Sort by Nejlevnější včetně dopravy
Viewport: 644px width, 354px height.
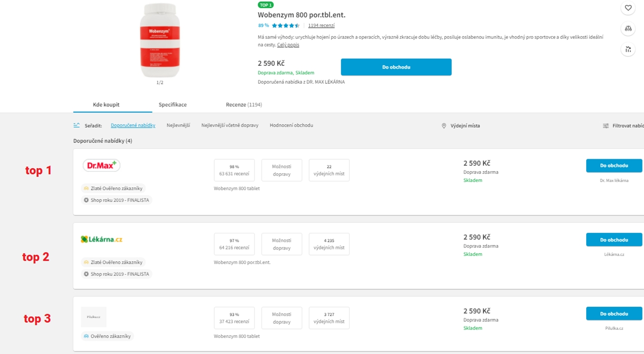230,126
